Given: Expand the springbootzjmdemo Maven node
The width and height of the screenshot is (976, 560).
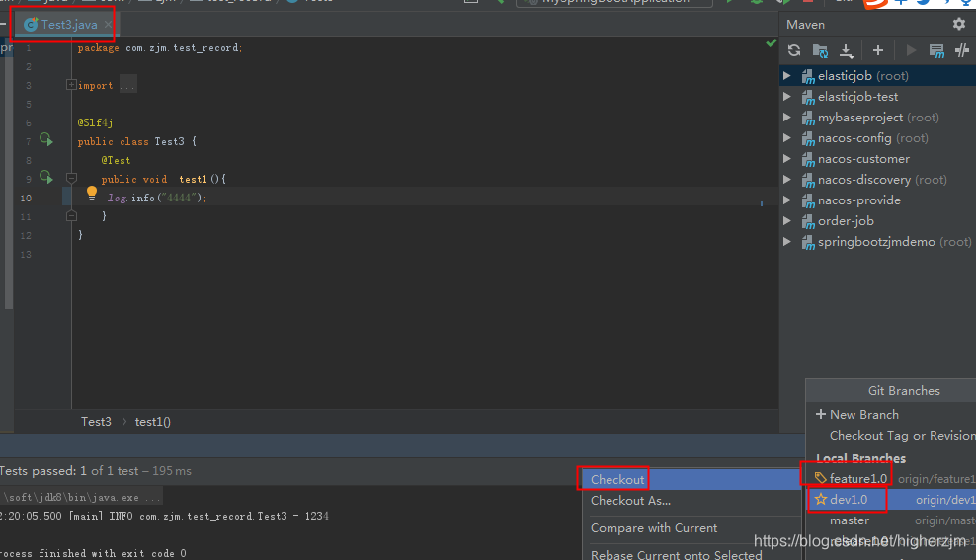Looking at the screenshot, I should coord(786,241).
